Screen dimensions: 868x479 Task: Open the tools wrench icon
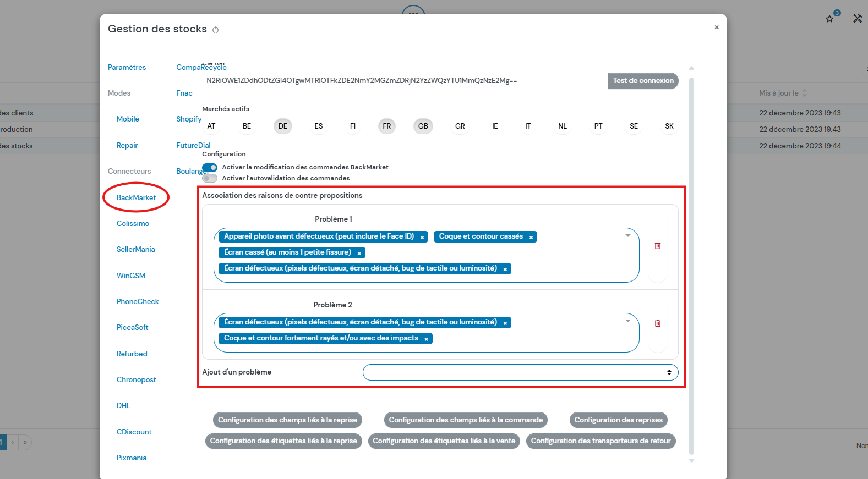[858, 18]
